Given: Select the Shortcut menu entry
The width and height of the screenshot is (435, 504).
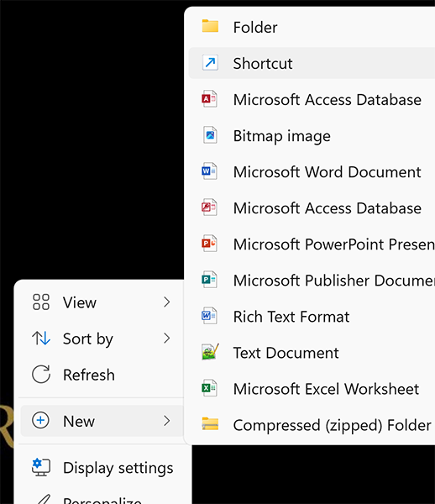Looking at the screenshot, I should click(x=312, y=63).
